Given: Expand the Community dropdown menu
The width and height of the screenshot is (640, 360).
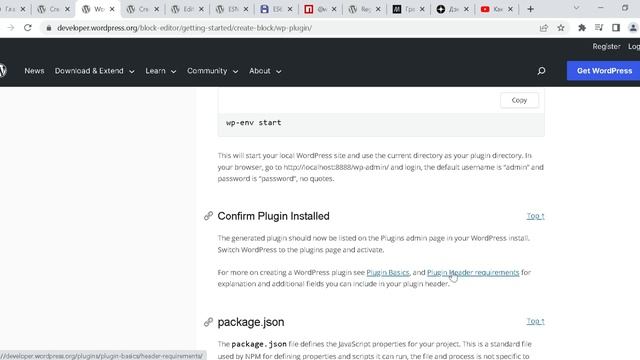Looking at the screenshot, I should click(212, 71).
